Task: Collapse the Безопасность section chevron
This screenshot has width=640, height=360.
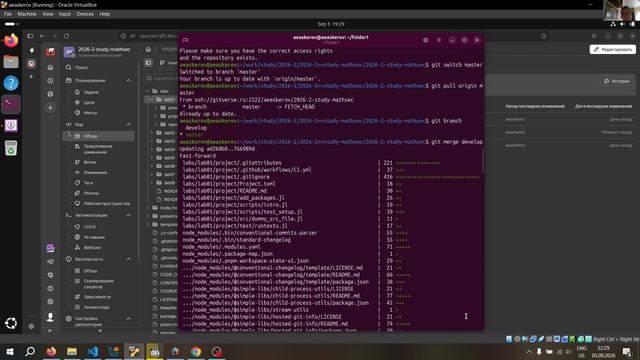Action: tap(129, 259)
